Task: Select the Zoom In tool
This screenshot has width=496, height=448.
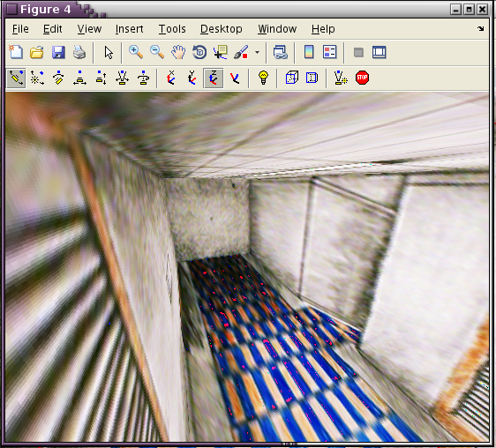Action: click(x=136, y=52)
